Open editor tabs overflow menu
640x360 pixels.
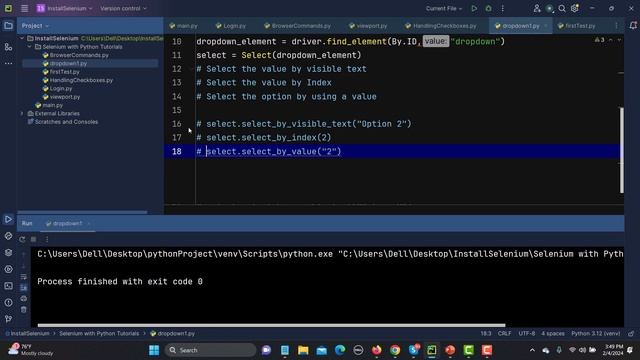coord(616,26)
